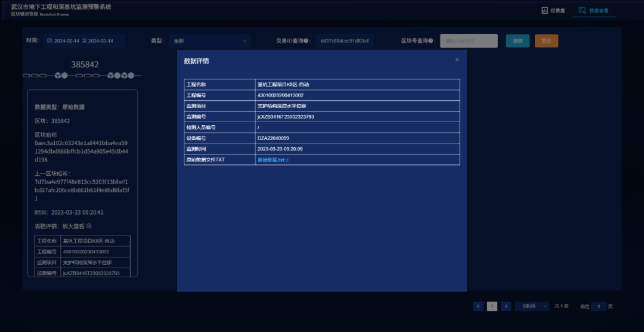
Task: Expand the 5条/页 page size dropdown
Action: [532, 306]
